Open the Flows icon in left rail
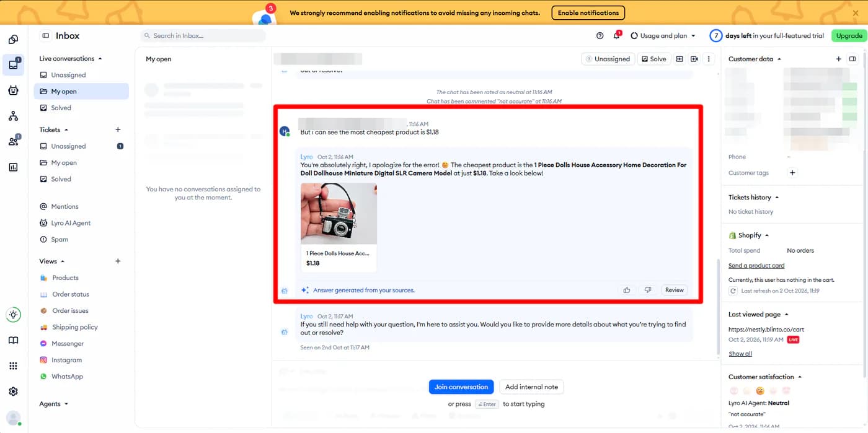This screenshot has width=868, height=433. pyautogui.click(x=13, y=116)
